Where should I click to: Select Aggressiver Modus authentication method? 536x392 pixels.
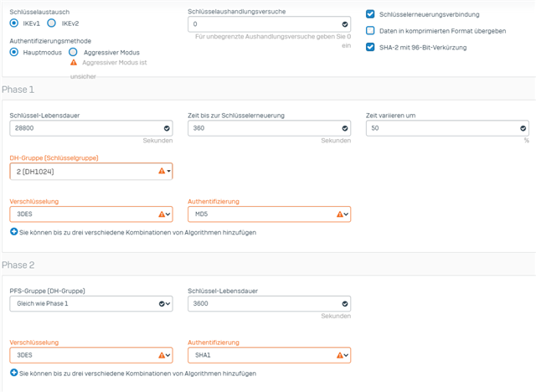74,52
